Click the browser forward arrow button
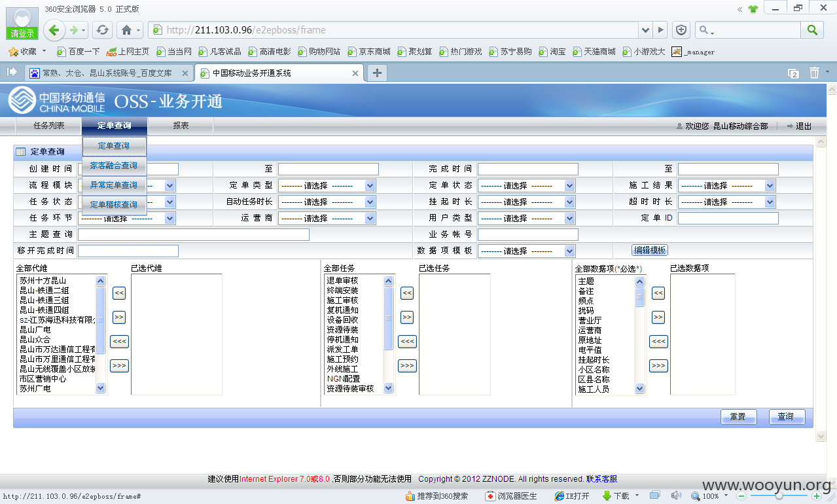Image resolution: width=837 pixels, height=504 pixels. point(75,29)
